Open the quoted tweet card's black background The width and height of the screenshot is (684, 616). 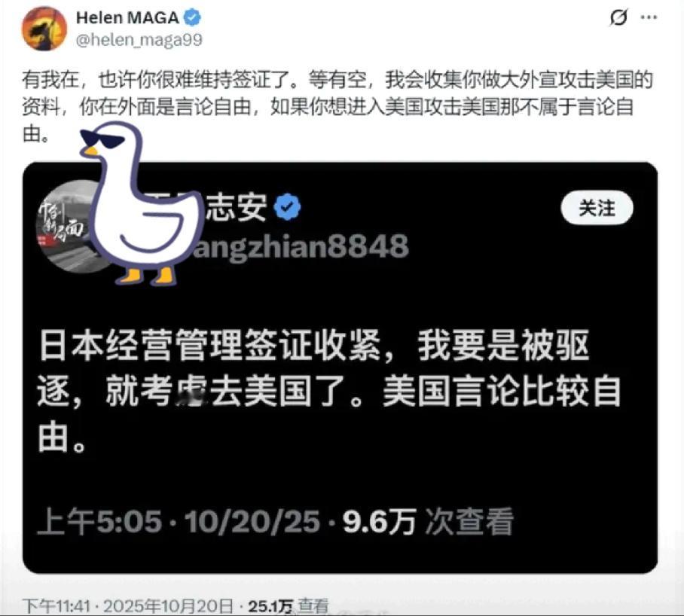[x=340, y=367]
